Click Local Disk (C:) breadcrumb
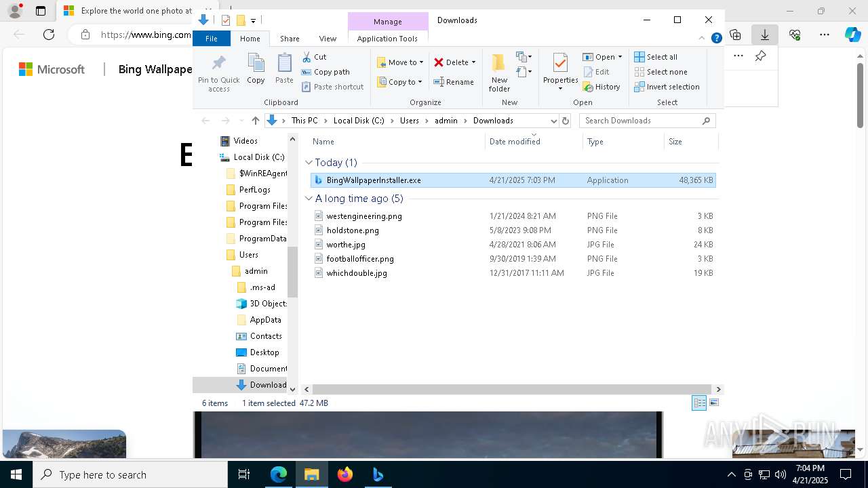The width and height of the screenshot is (868, 488). (x=359, y=121)
